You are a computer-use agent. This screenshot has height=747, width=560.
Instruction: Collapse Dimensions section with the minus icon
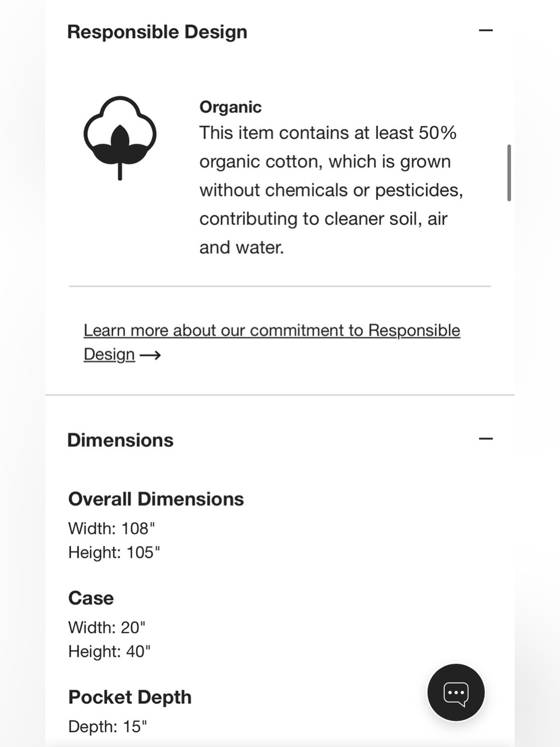coord(486,438)
